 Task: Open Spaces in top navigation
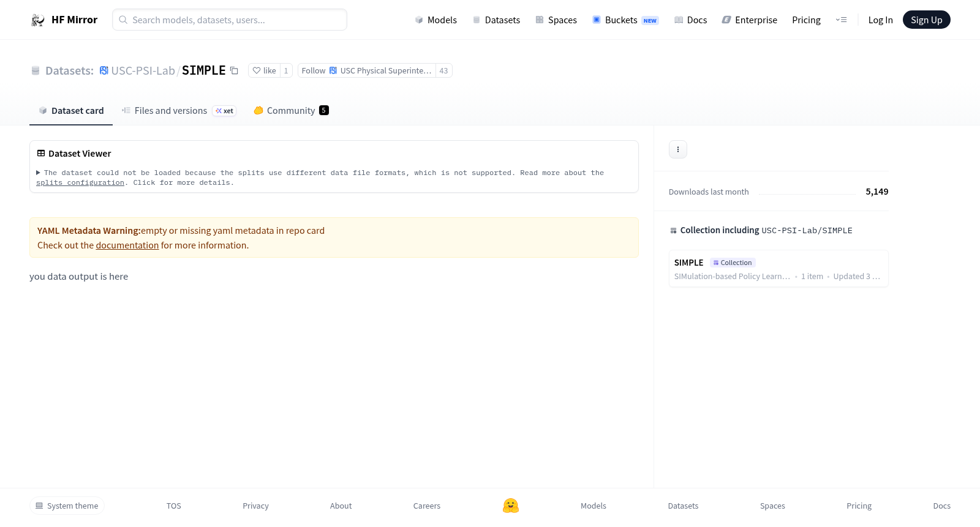click(556, 20)
